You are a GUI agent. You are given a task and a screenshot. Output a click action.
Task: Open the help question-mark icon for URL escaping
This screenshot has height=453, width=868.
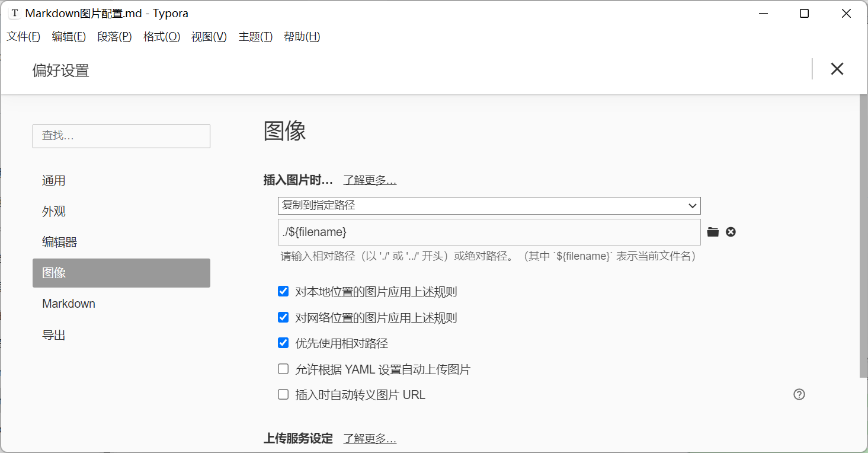coord(799,394)
